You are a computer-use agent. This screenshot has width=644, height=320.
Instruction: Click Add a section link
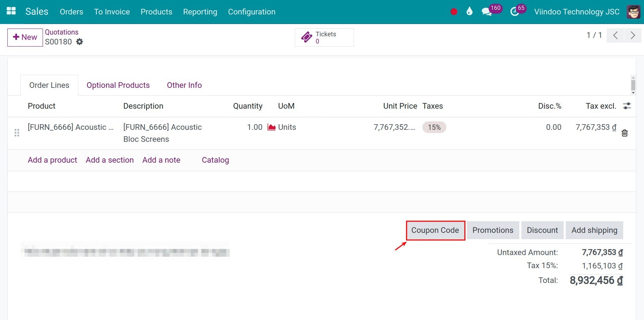(110, 160)
